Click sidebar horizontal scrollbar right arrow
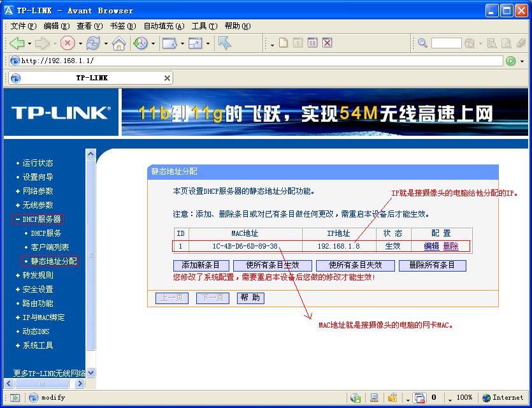Image resolution: width=532 pixels, height=408 pixels. click(80, 384)
